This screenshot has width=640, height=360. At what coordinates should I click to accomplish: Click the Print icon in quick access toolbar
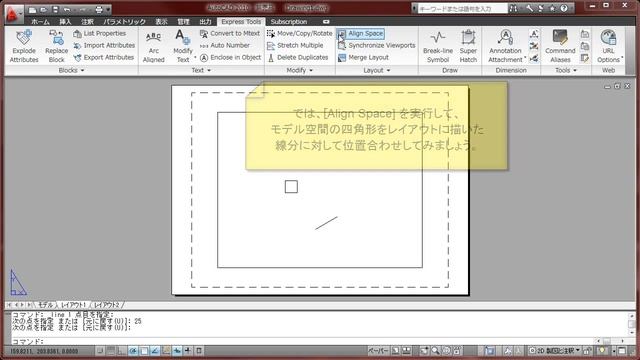point(98,9)
